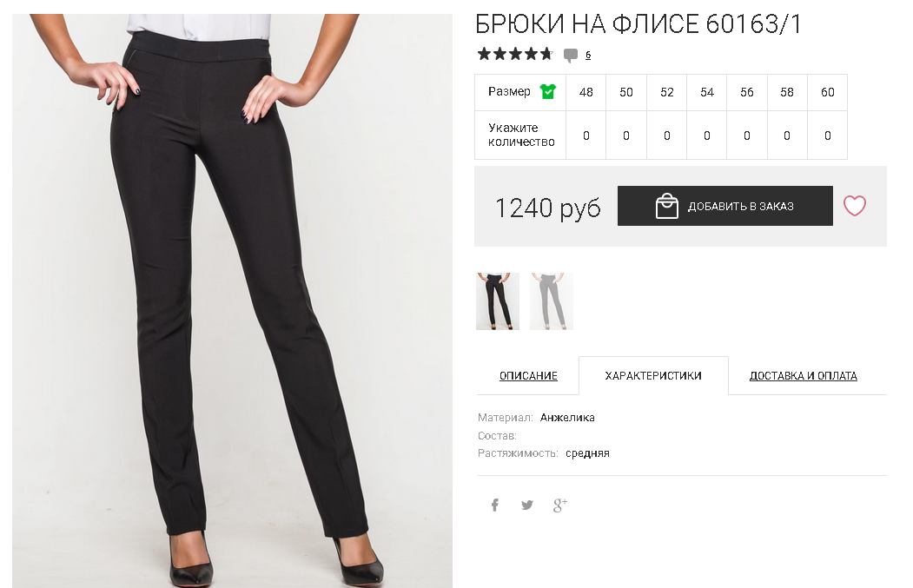The width and height of the screenshot is (913, 588).
Task: Switch to Доставка и оплата tab
Action: click(x=803, y=375)
